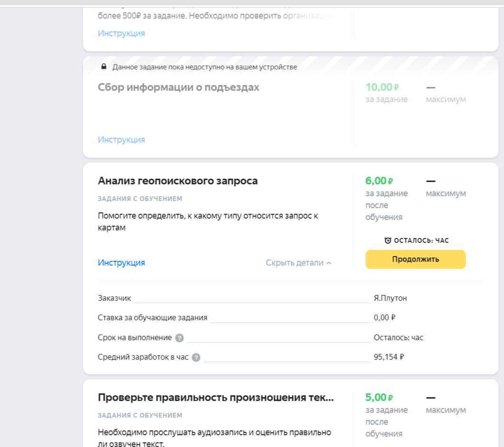504x447 pixels.
Task: Click the green "6,00 ₽" price label
Action: coord(377,181)
